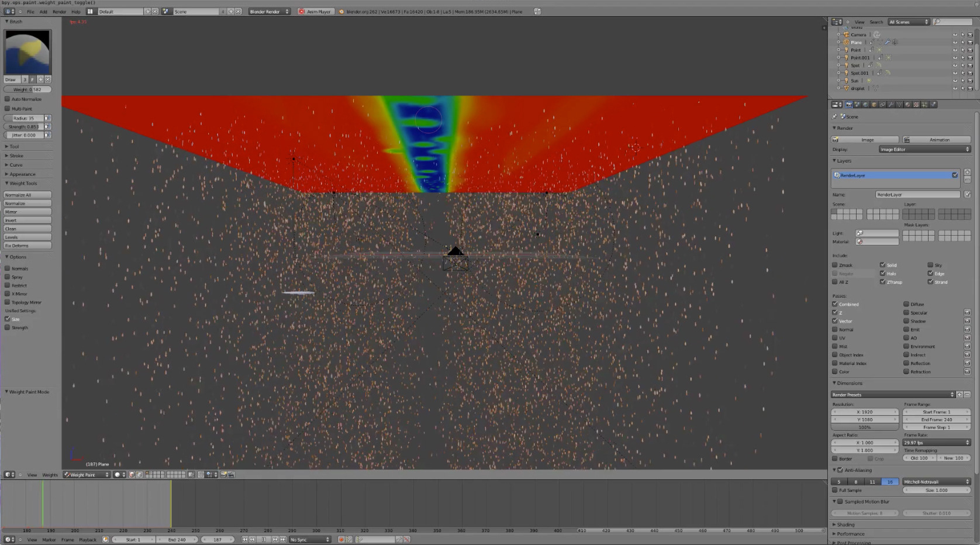Image resolution: width=980 pixels, height=545 pixels.
Task: Open the Constraints properties tab icon
Action: [882, 105]
